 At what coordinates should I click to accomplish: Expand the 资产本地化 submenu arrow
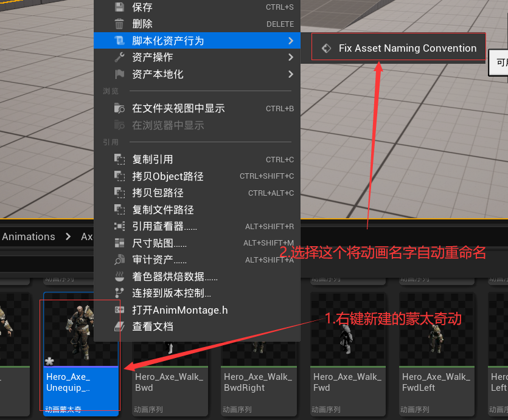291,74
